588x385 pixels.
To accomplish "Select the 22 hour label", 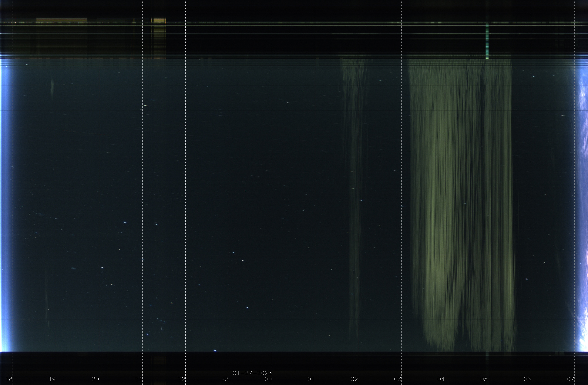I will (x=182, y=379).
